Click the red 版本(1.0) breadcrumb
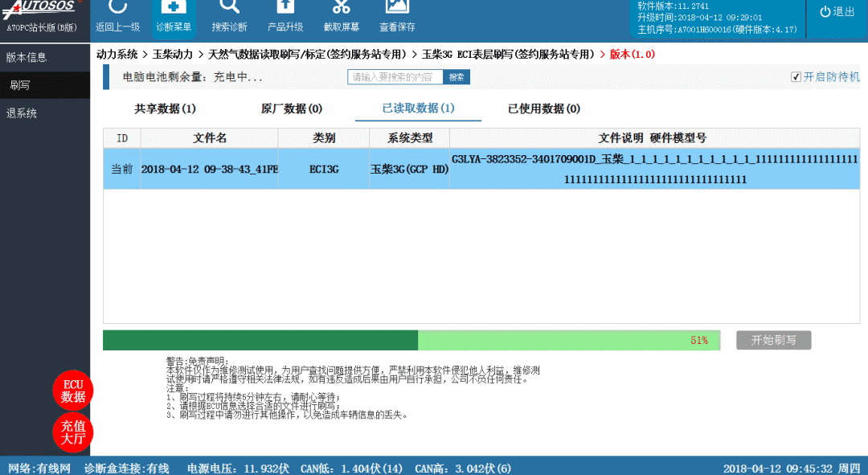This screenshot has height=475, width=868. (633, 55)
